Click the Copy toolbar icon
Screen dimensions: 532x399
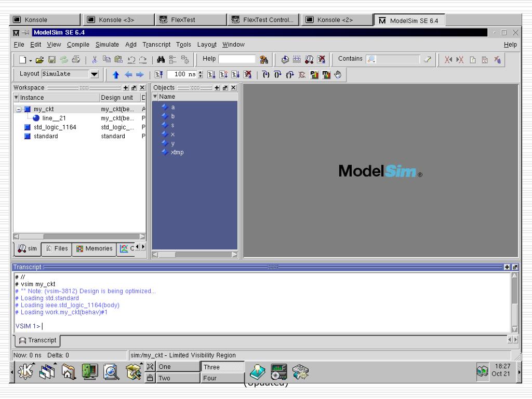107,60
